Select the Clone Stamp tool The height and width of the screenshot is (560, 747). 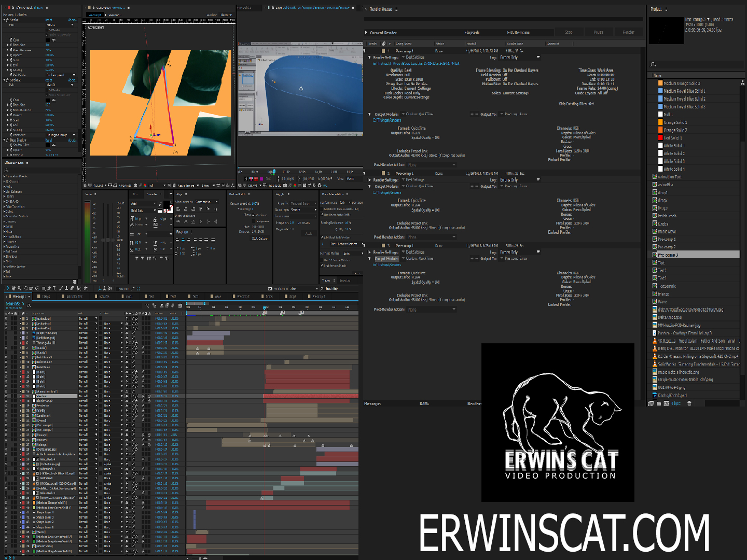(66, 288)
